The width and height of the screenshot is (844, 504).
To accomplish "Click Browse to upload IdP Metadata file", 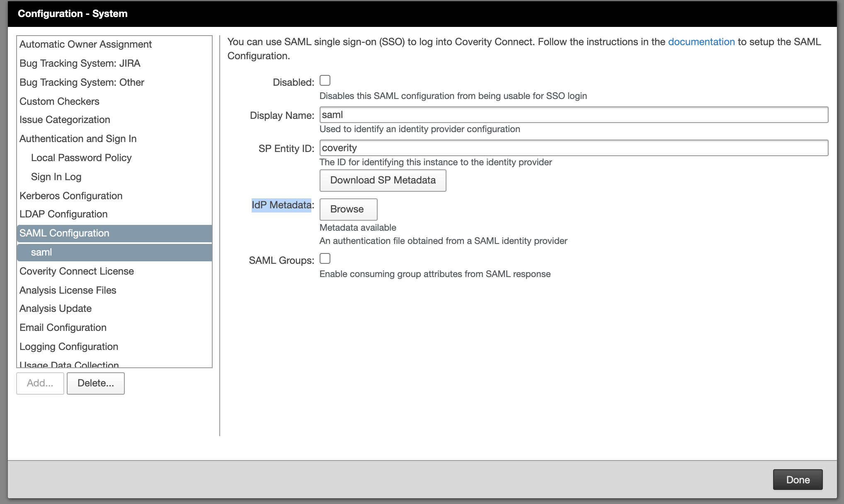I will coord(348,209).
